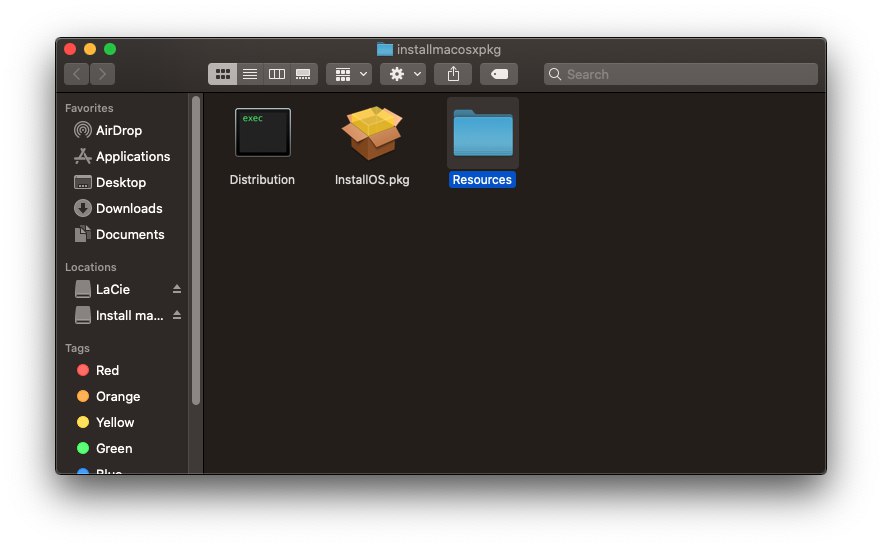
Task: Close the window with the red button
Action: point(70,49)
